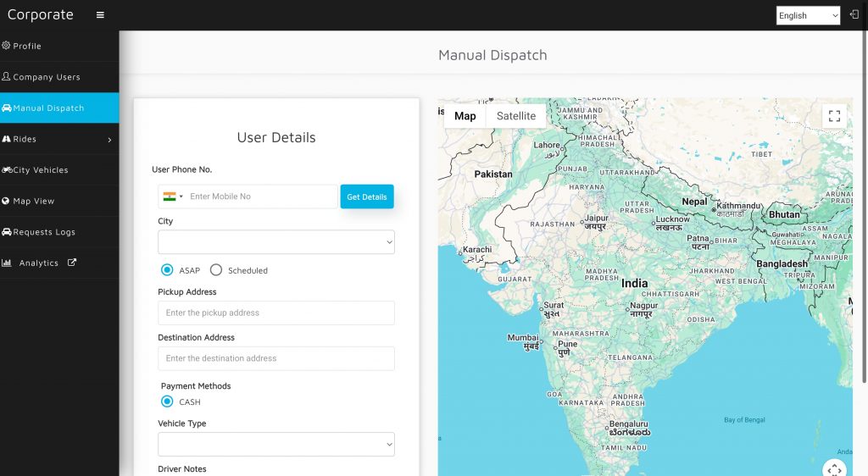Screen dimensions: 868x476
Task: Click the Get Details button
Action: pos(367,196)
